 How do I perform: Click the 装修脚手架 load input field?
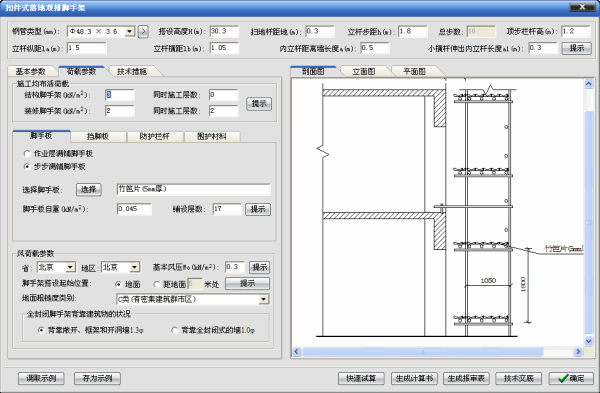pyautogui.click(x=120, y=111)
